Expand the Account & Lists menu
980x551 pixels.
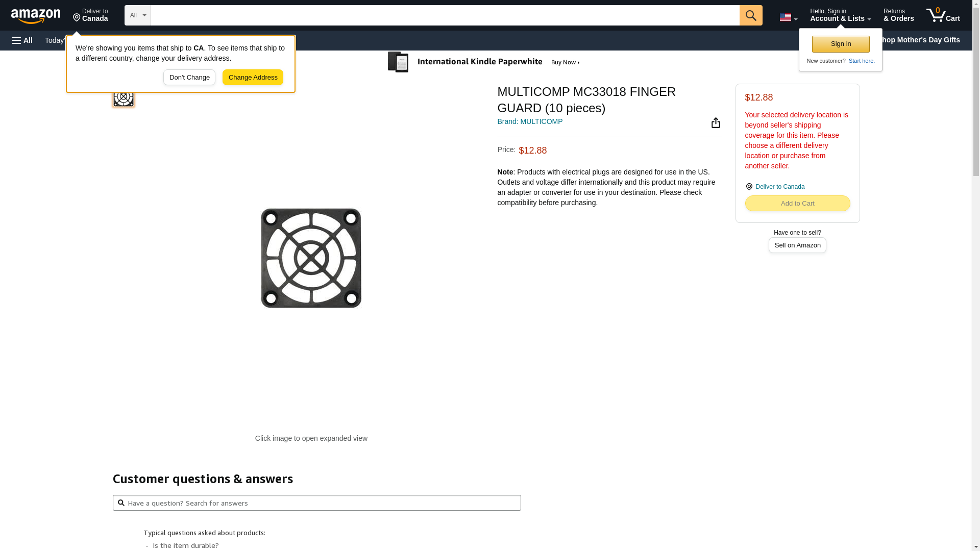point(840,15)
